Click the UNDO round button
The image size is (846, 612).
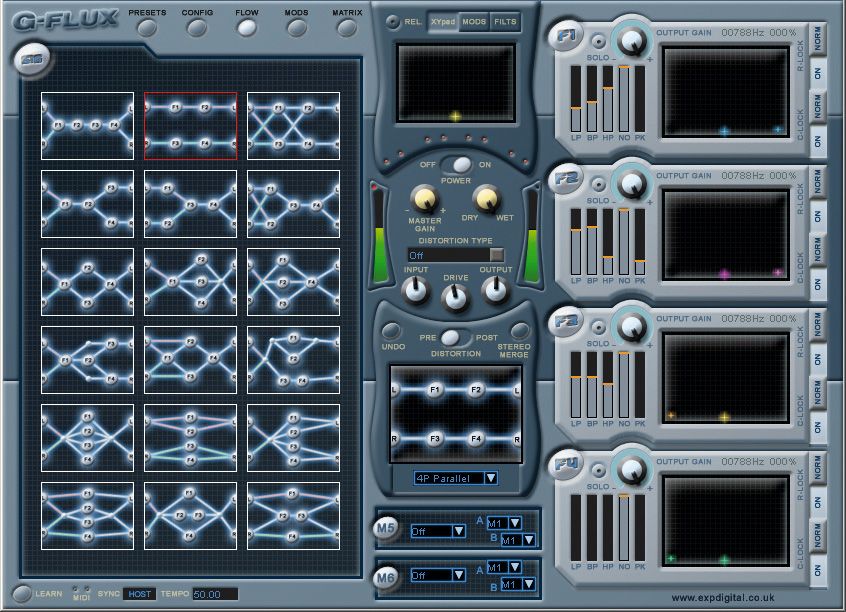click(392, 331)
